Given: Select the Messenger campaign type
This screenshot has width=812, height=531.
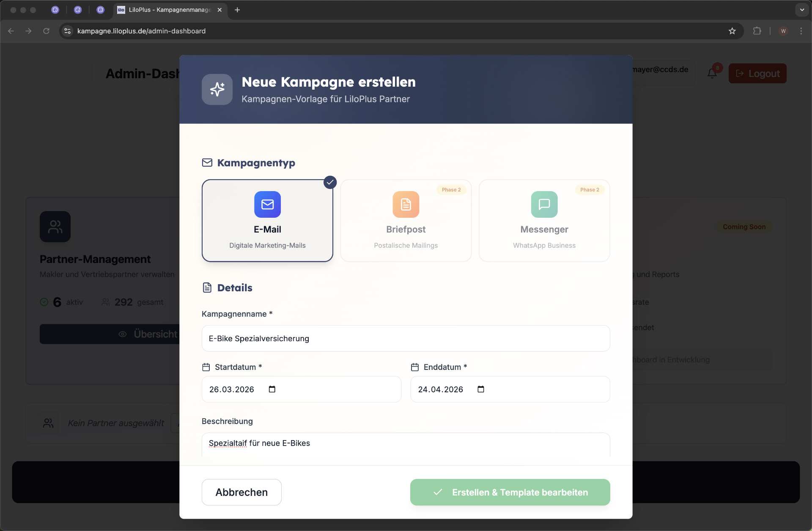Looking at the screenshot, I should click(x=544, y=220).
